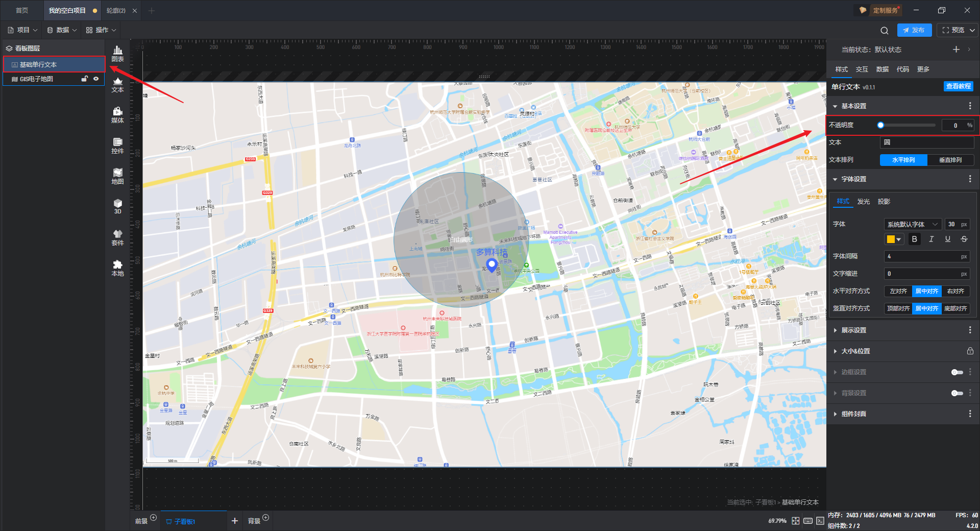This screenshot has width=980, height=531.
Task: Click lock icon in 大小&位置 row
Action: (x=970, y=351)
